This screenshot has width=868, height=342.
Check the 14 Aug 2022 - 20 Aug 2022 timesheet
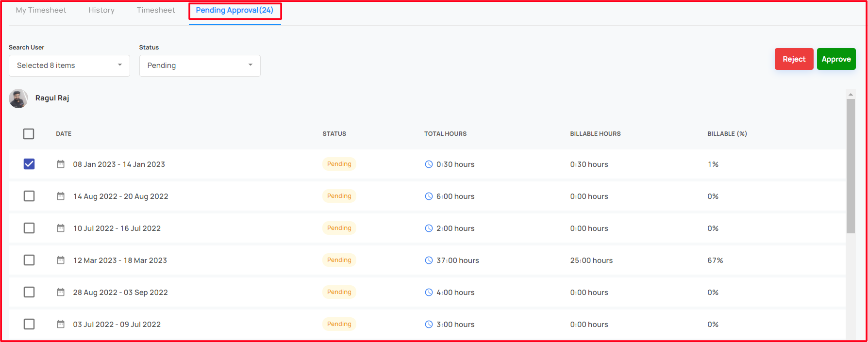(29, 196)
